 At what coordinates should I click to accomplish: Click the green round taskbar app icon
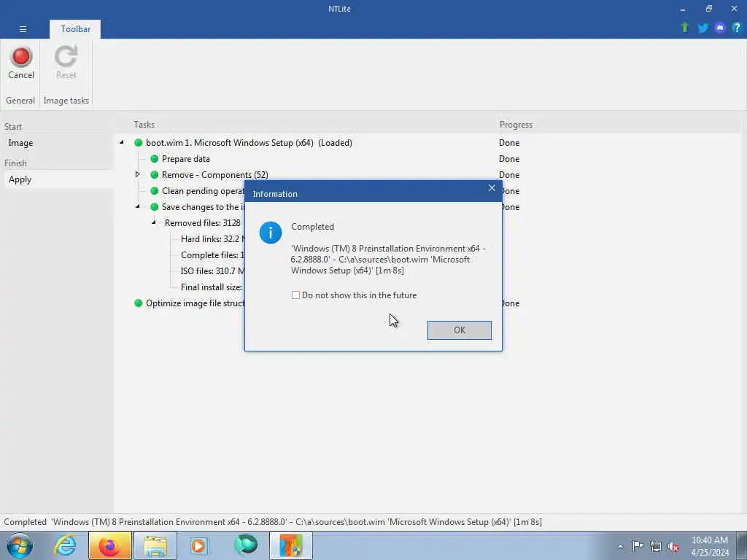point(246,545)
